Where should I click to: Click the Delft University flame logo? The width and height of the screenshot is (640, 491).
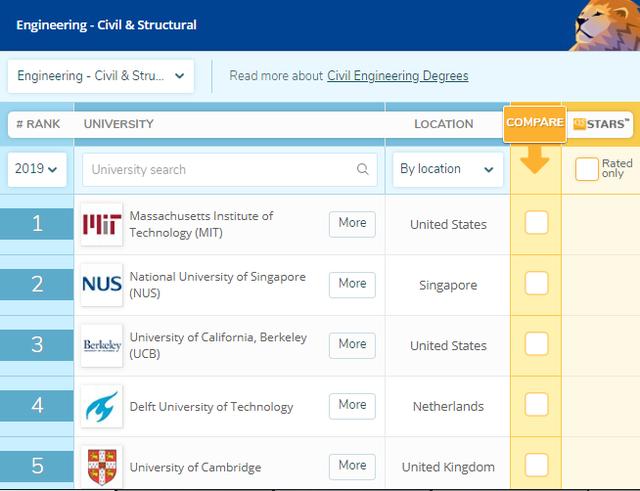(101, 406)
